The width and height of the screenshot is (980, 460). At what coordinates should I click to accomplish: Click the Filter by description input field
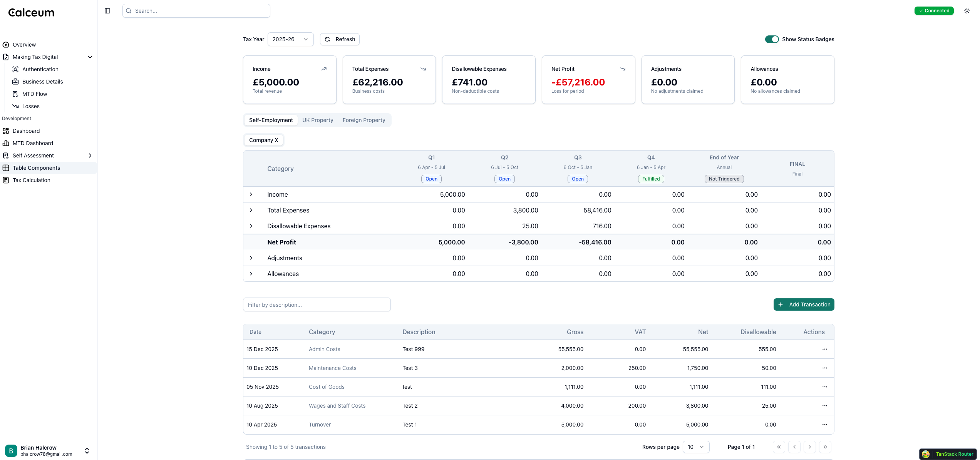point(317,304)
